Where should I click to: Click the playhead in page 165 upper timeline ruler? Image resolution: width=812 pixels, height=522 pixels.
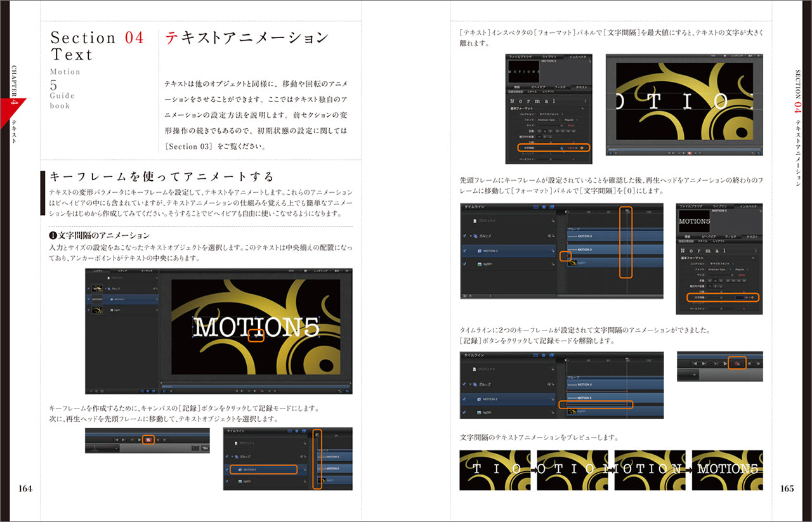(627, 210)
